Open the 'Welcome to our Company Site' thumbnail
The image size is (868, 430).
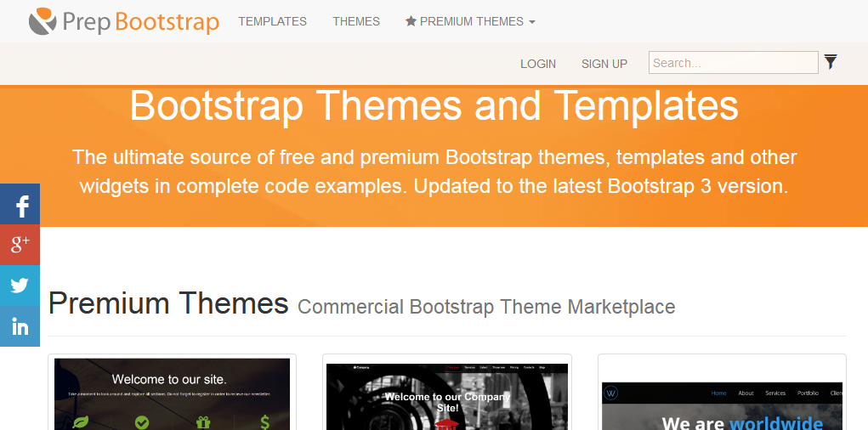tap(446, 397)
